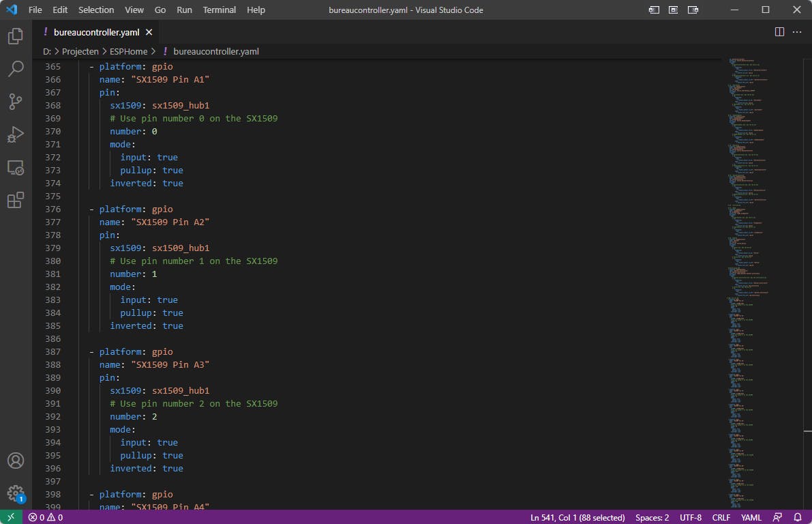Open the Extensions view
This screenshot has height=524, width=812.
click(16, 200)
